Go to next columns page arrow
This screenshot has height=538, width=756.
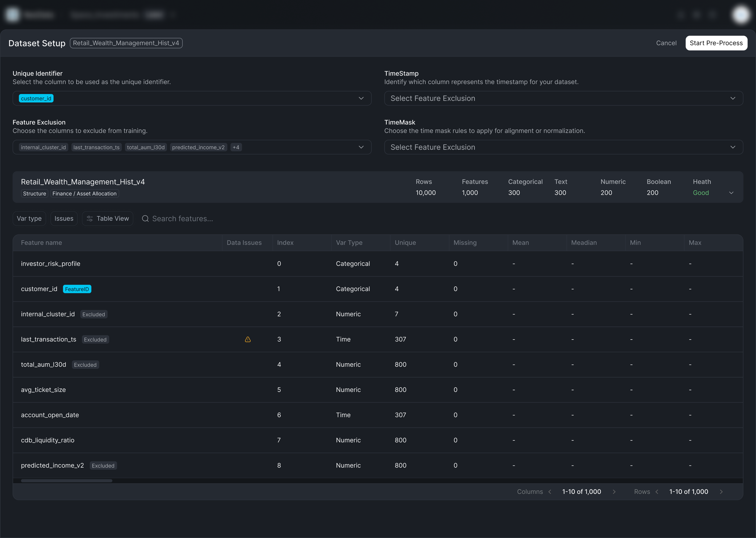pos(614,492)
